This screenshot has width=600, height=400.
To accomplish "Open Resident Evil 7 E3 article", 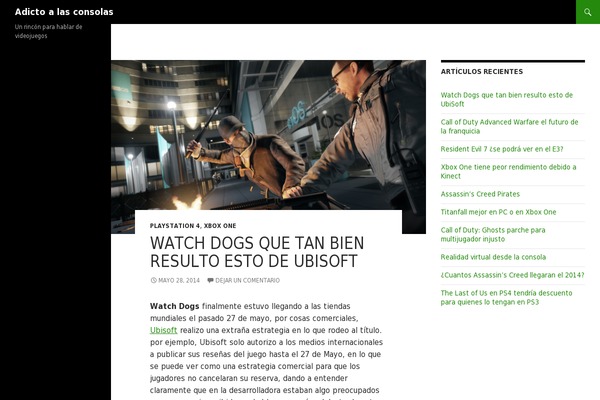I will (x=502, y=149).
